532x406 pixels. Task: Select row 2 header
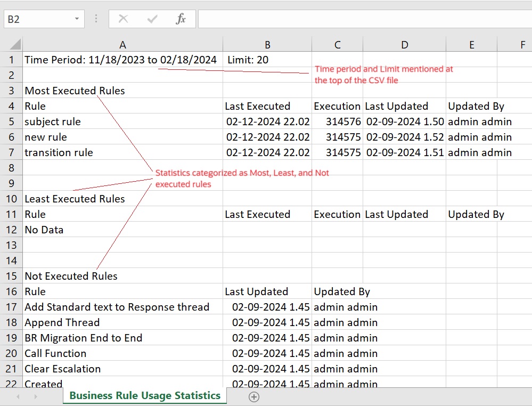pyautogui.click(x=11, y=75)
